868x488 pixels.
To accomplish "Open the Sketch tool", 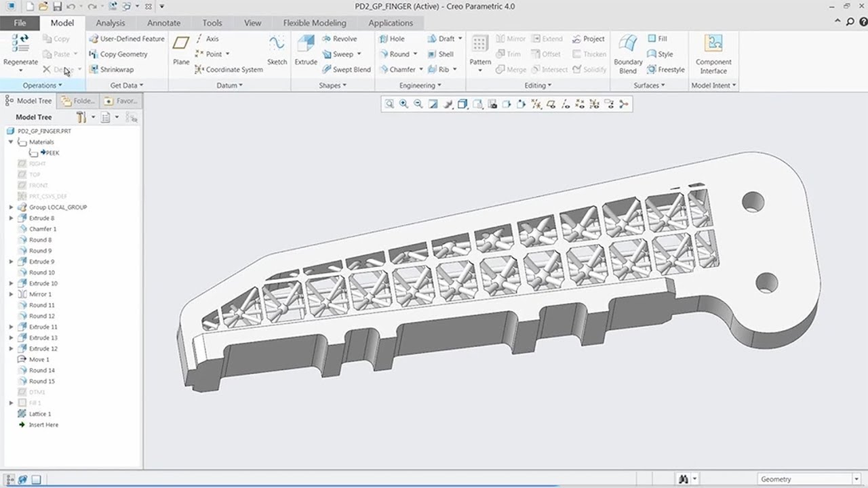I will coord(277,51).
